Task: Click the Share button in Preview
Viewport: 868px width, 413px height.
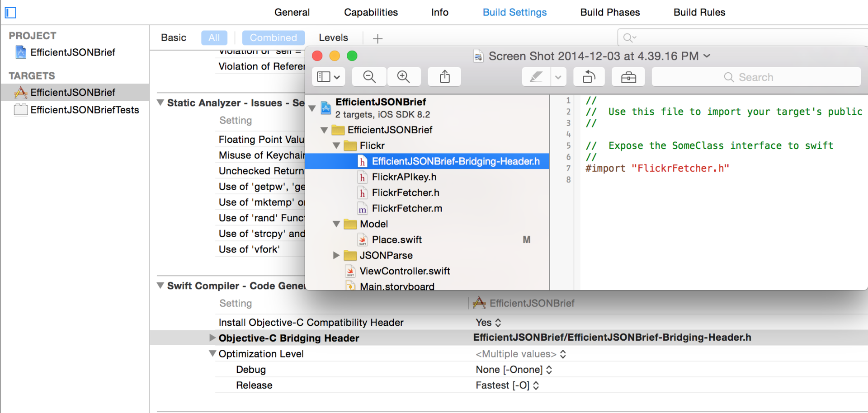Action: tap(445, 77)
